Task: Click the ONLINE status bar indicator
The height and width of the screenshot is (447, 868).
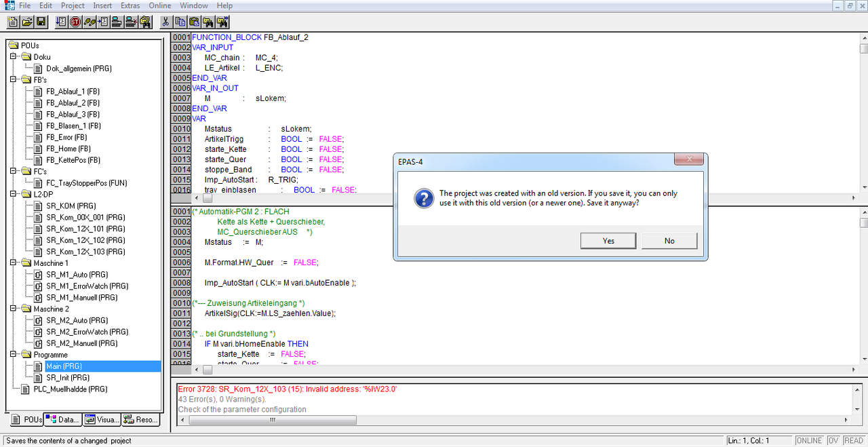Action: click(x=809, y=441)
